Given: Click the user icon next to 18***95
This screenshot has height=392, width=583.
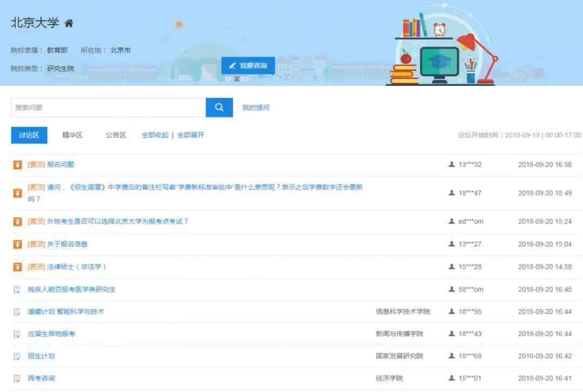Looking at the screenshot, I should tap(452, 311).
